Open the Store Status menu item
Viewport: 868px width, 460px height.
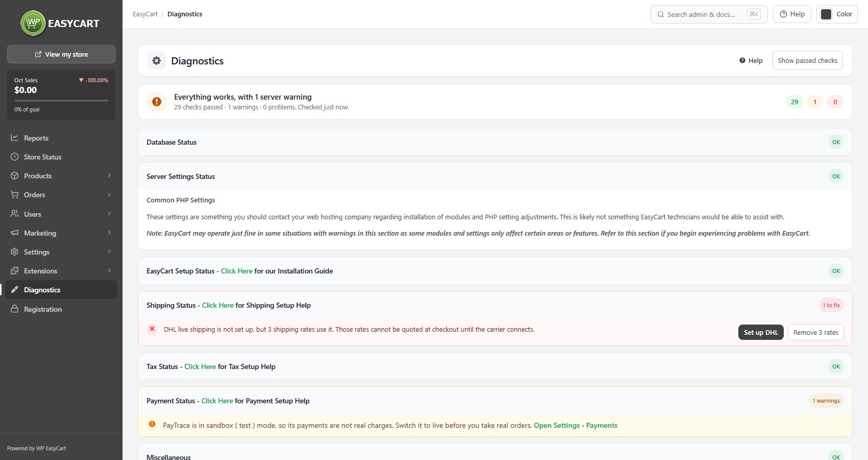pyautogui.click(x=61, y=157)
